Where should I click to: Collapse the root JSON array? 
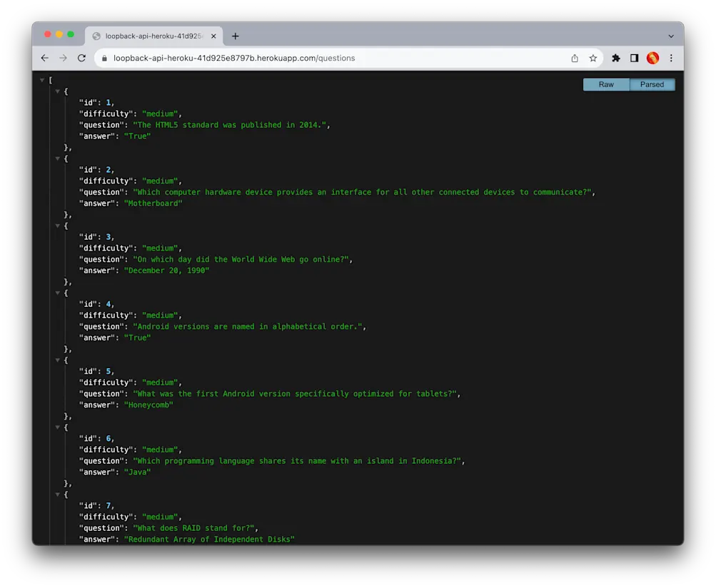click(41, 80)
